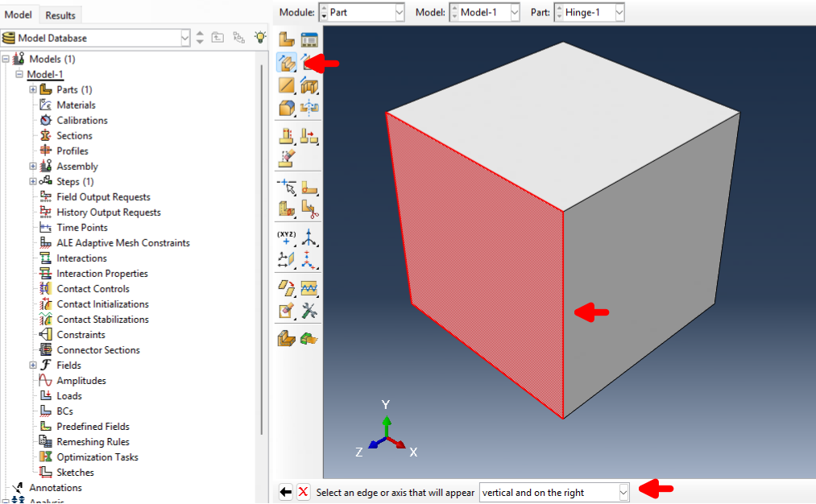816x504 pixels.
Task: Click the Create Datum Point XYZ icon
Action: pos(286,237)
